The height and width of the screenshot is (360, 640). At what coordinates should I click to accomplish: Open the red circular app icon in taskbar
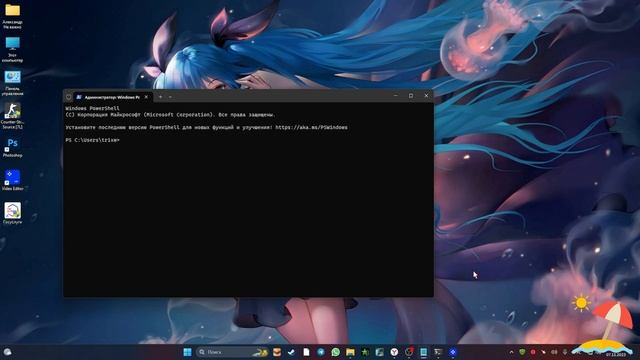coord(409,352)
